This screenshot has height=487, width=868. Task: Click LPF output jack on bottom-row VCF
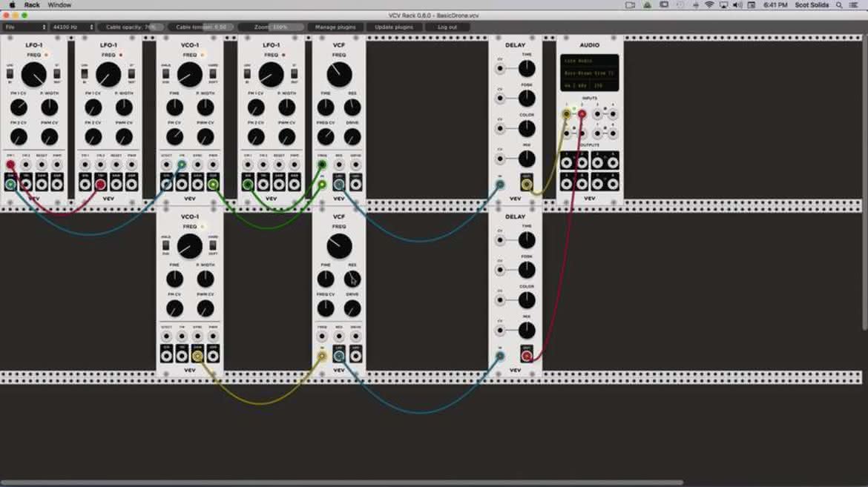339,356
